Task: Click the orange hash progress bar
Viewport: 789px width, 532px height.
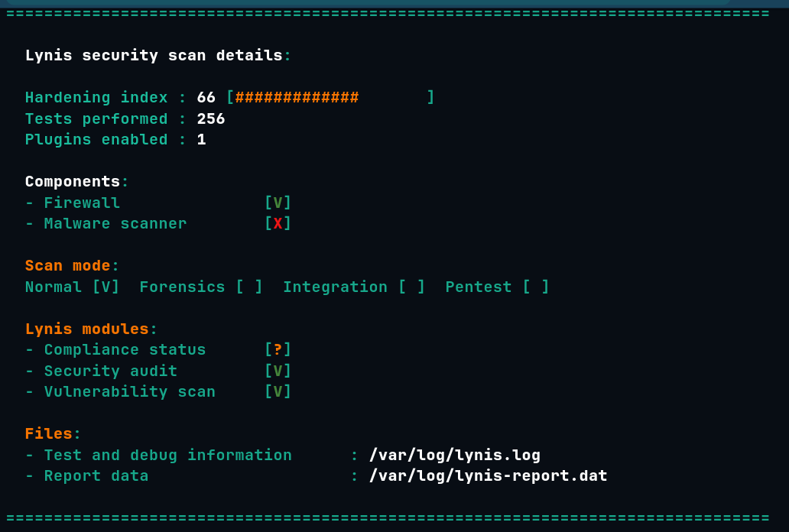Action: click(297, 97)
